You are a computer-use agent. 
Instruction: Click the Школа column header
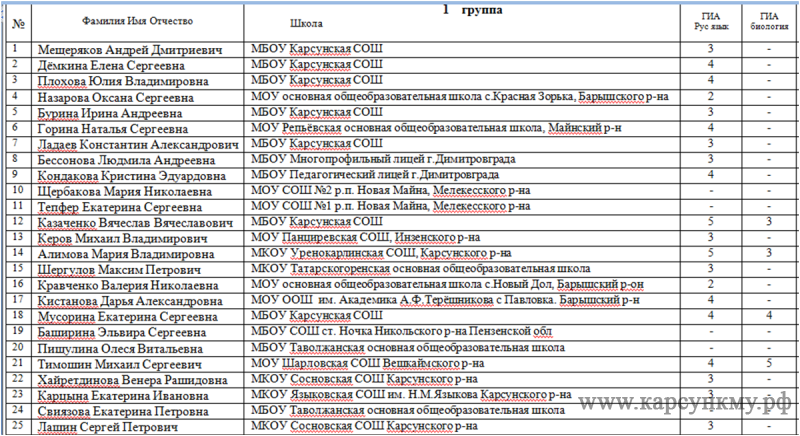(x=306, y=23)
